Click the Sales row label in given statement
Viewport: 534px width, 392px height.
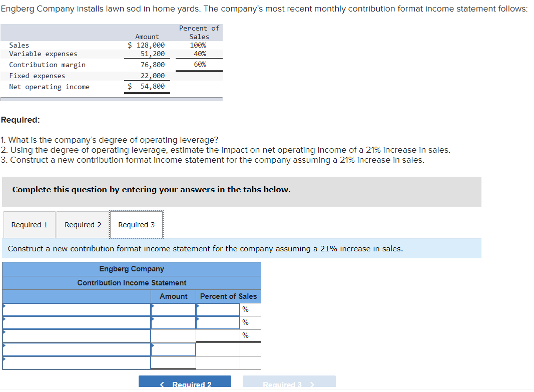19,45
